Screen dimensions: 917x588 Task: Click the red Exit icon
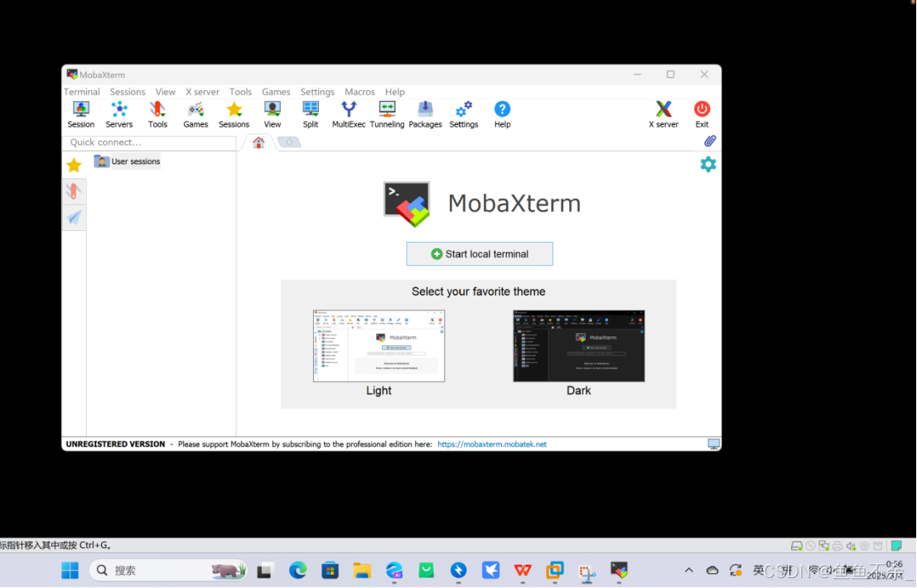pos(702,114)
